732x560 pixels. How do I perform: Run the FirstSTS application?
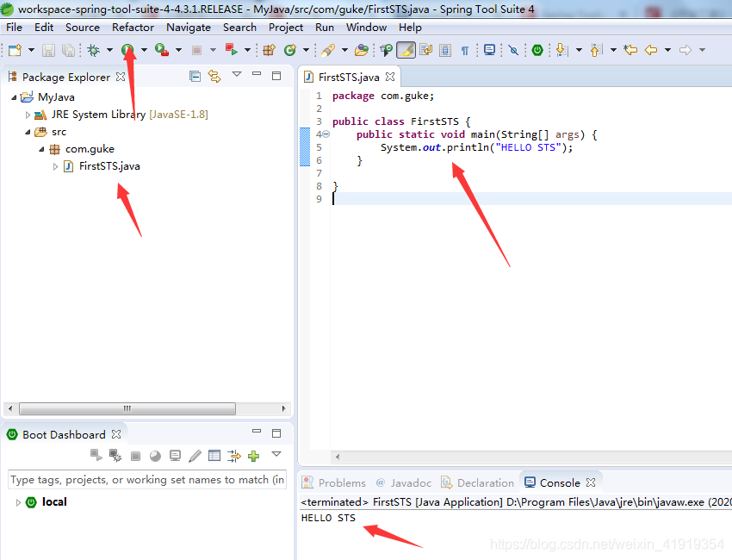(127, 50)
